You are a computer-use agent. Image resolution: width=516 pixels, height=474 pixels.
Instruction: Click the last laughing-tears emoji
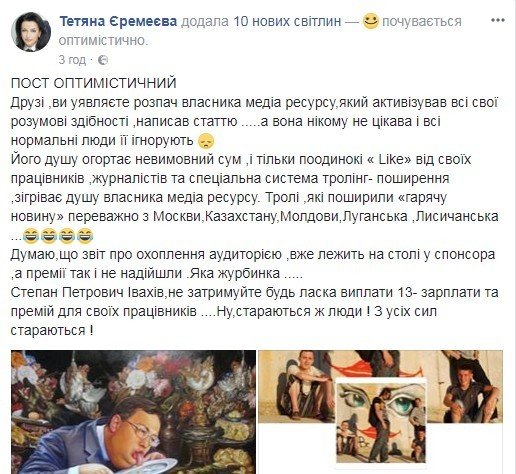[x=85, y=236]
